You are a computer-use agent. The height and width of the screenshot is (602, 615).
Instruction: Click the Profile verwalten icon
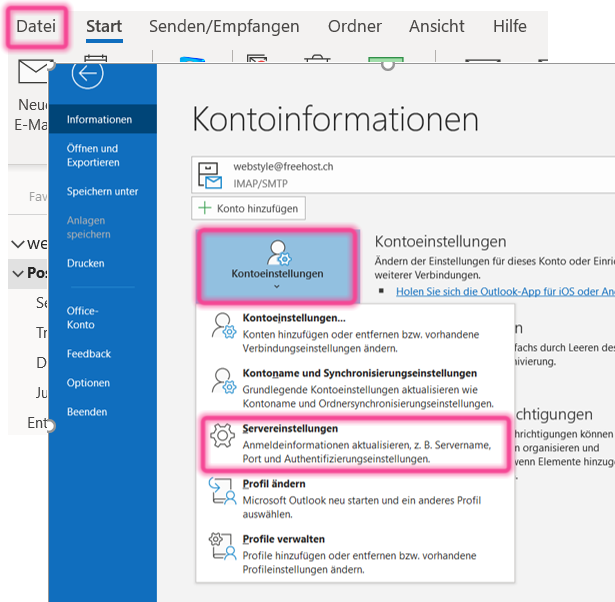(x=219, y=546)
